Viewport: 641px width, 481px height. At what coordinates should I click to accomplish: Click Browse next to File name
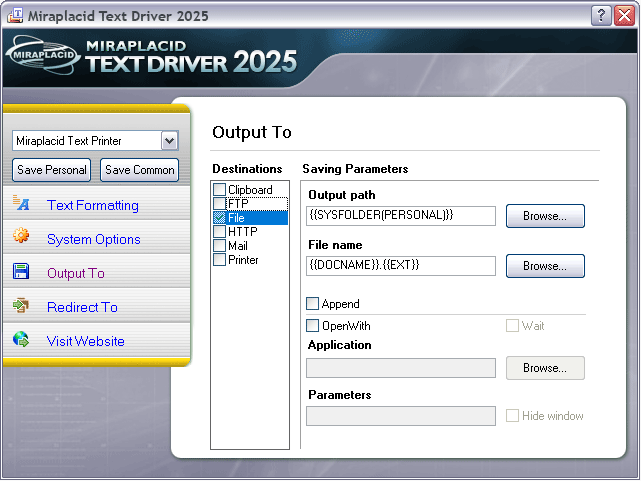[x=545, y=266]
